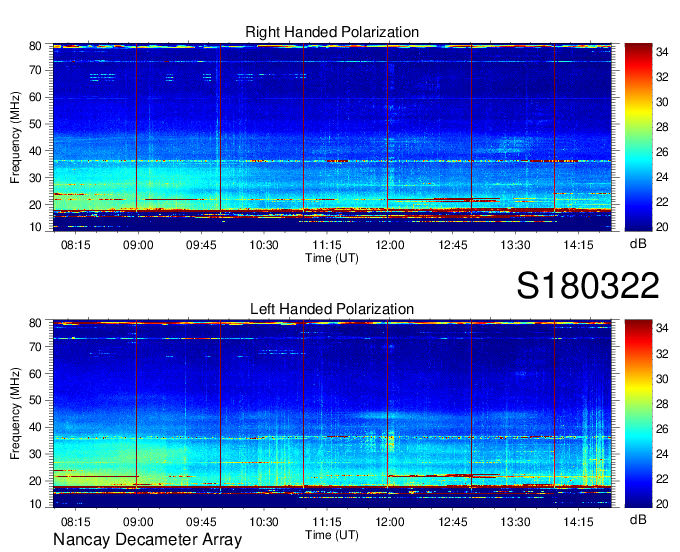Viewport: 680px width, 552px height.
Task: Select the right-handed polarization spectrogram
Action: tap(332, 137)
